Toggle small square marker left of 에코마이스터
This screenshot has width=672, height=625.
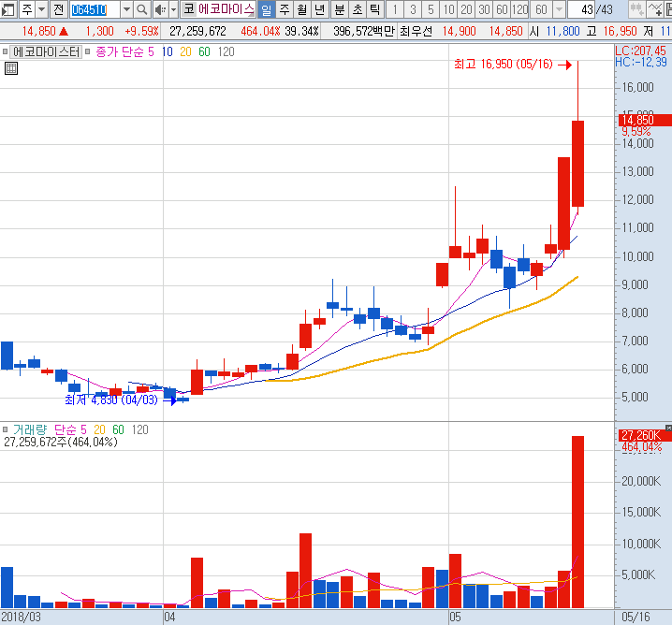click(x=5, y=51)
